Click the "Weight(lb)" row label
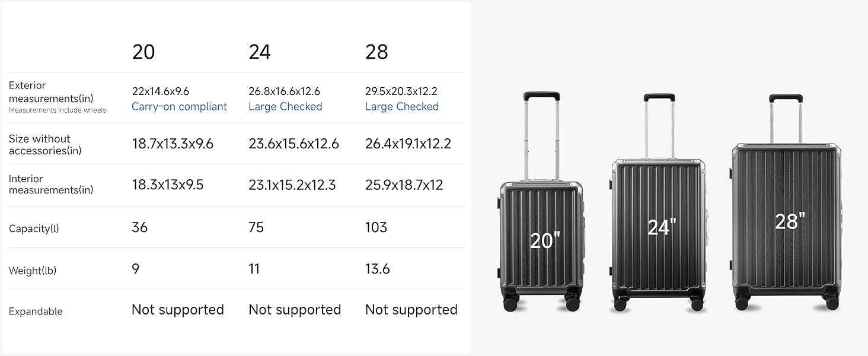The width and height of the screenshot is (868, 356). click(33, 271)
